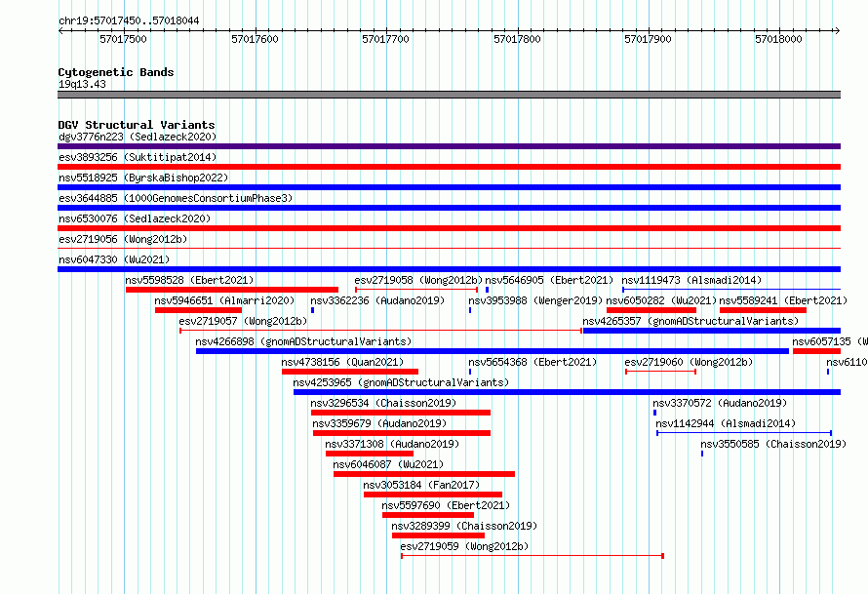Screen dimensions: 868x594
Task: Select the nsv3371308 (Audano2019) label
Action: tap(392, 444)
